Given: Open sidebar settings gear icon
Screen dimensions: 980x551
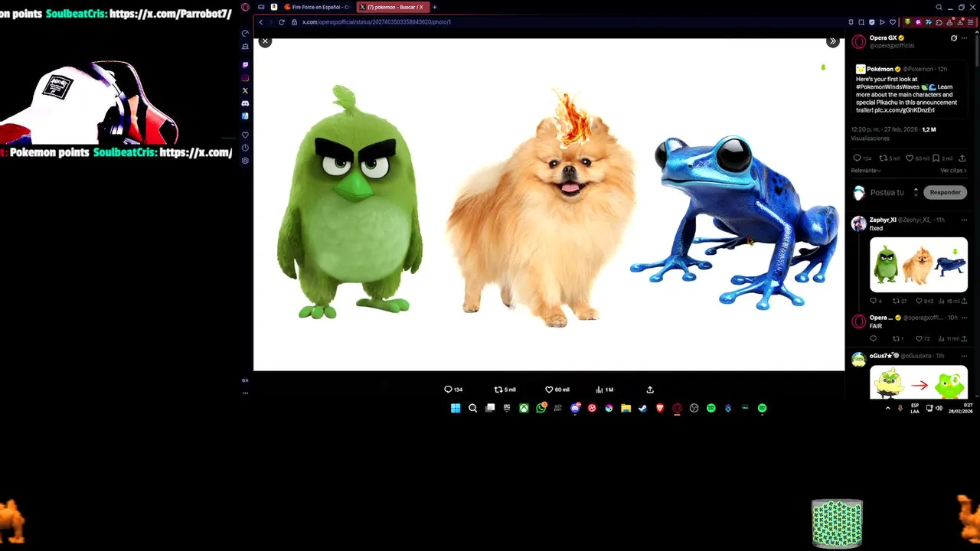Looking at the screenshot, I should 245,161.
